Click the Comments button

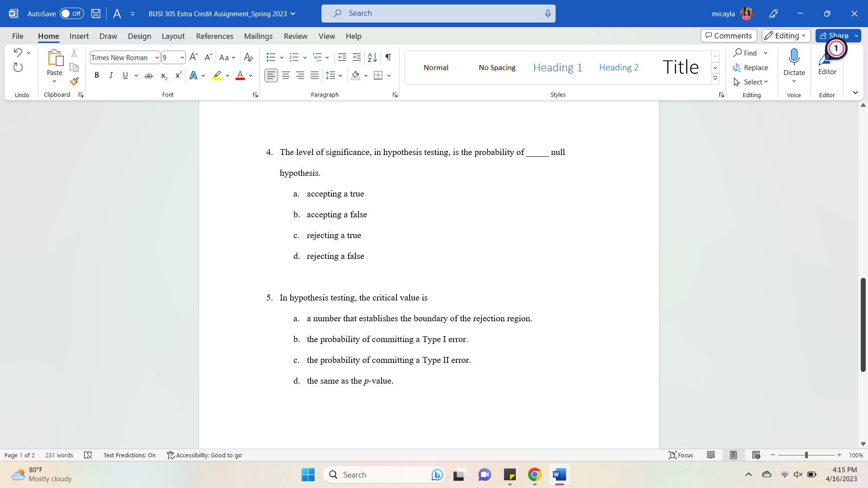pos(728,36)
